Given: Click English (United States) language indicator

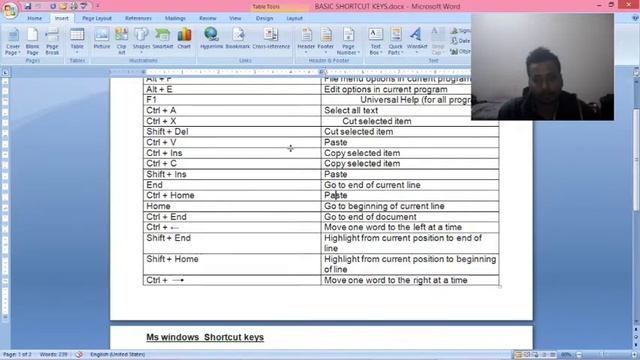Looking at the screenshot, I should pos(118,355).
